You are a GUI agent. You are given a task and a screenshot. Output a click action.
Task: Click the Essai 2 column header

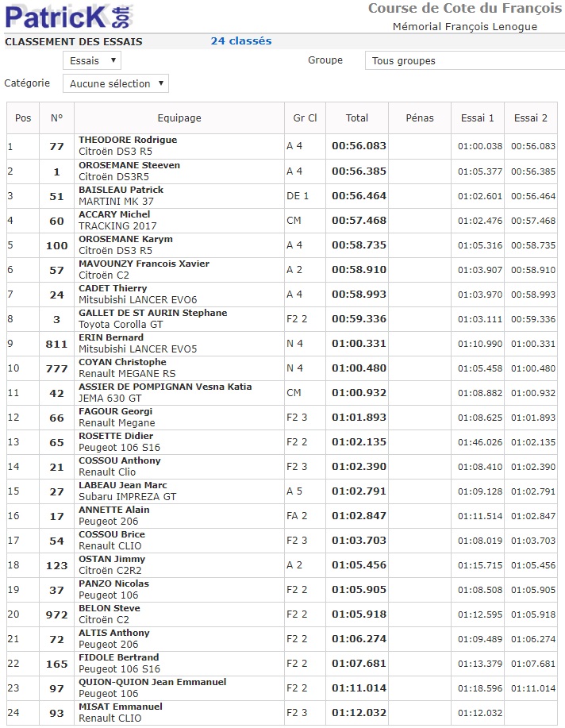point(531,117)
